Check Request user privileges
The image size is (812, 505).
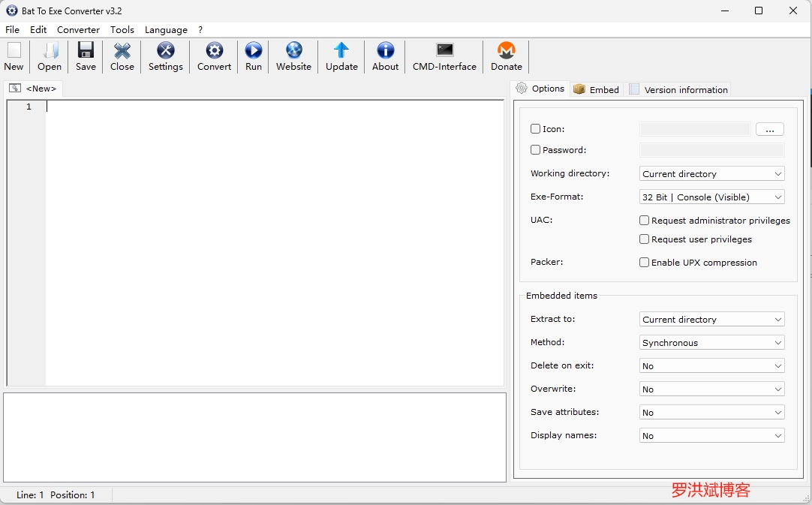644,239
